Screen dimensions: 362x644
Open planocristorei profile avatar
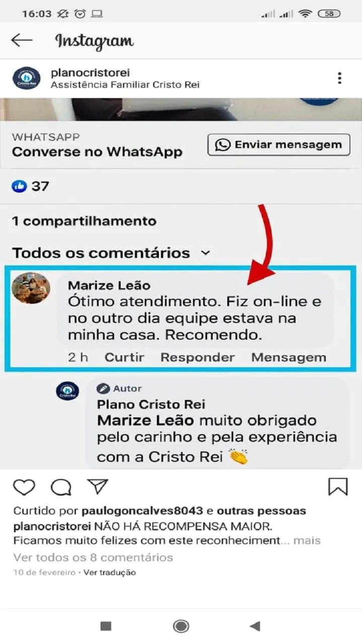tap(26, 78)
